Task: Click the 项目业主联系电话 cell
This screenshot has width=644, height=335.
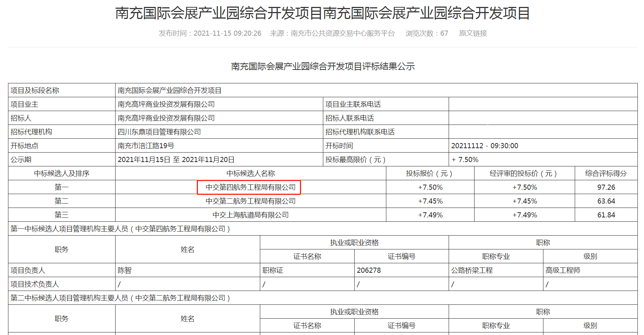Action: click(x=386, y=104)
